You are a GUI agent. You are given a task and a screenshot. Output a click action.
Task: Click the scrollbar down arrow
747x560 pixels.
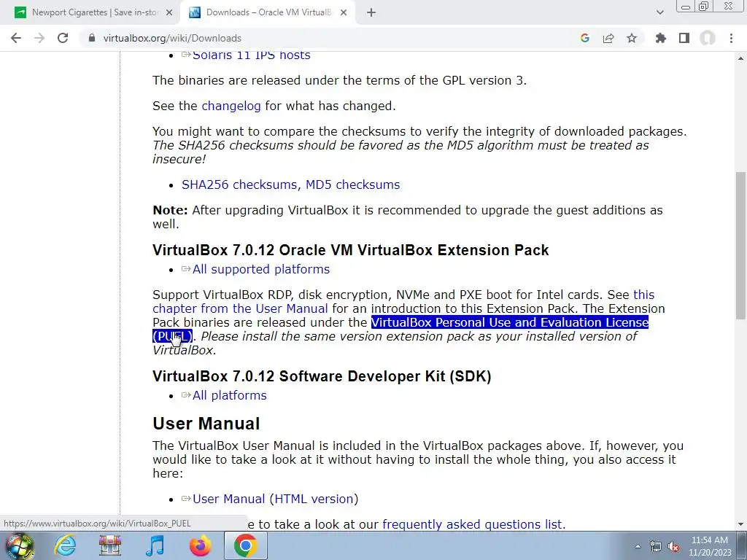pos(740,525)
